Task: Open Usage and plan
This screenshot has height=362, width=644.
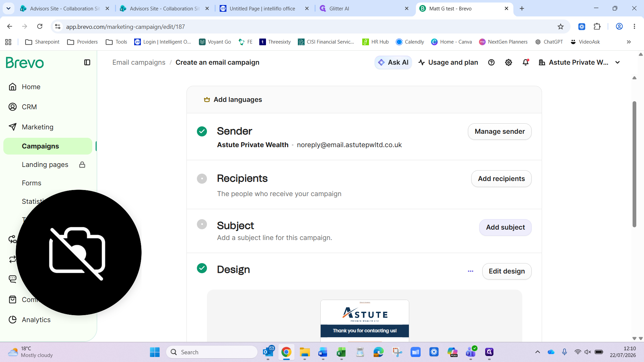Action: 448,62
